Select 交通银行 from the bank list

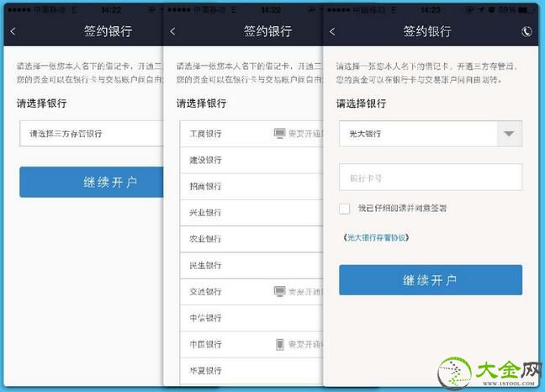click(x=251, y=292)
